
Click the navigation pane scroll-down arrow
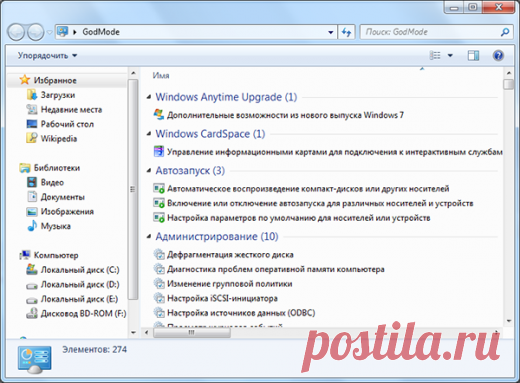click(x=133, y=332)
